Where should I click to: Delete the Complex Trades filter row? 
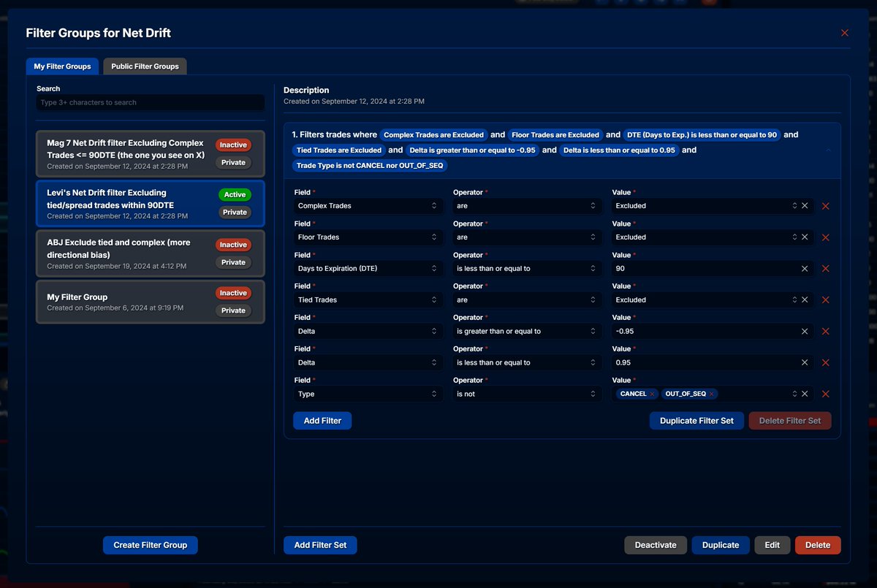826,206
